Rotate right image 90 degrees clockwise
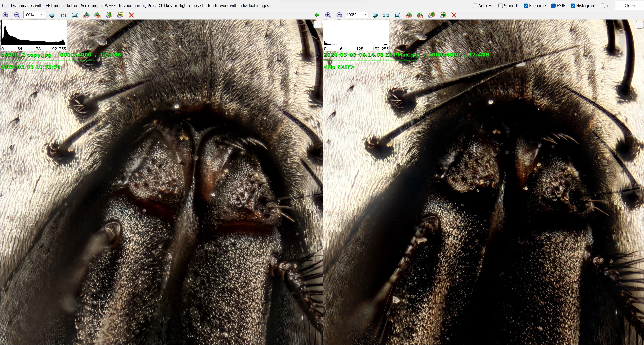 click(x=420, y=15)
